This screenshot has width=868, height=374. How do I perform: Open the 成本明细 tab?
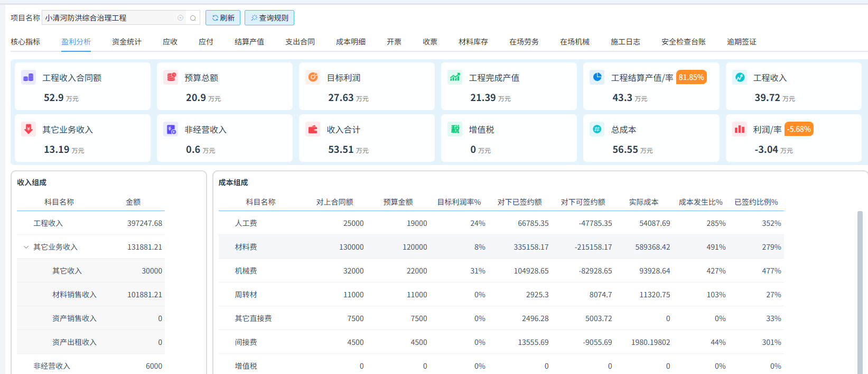(x=351, y=42)
